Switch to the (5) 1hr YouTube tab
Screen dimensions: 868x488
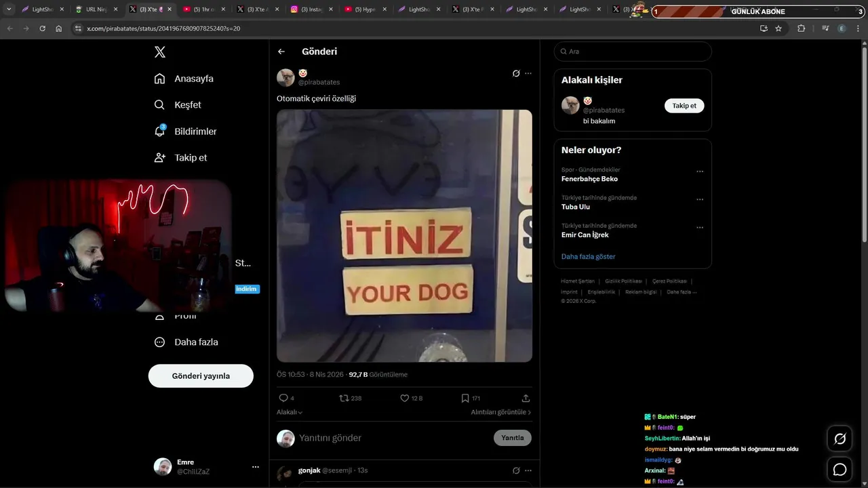(x=203, y=9)
